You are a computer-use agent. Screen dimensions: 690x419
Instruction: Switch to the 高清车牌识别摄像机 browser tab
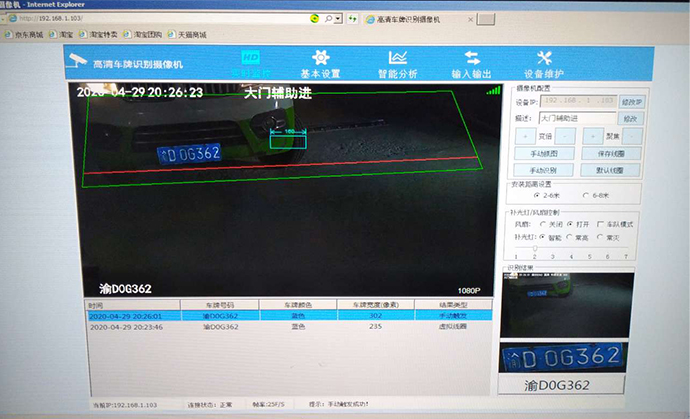coord(408,18)
